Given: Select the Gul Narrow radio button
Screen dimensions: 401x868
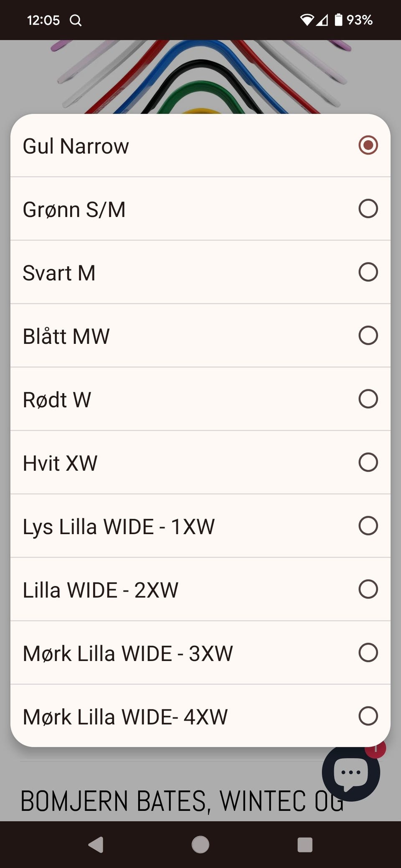Looking at the screenshot, I should (x=368, y=145).
